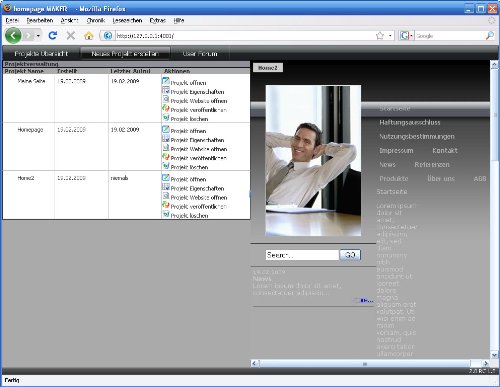
Task: Click the GO search button
Action: pyautogui.click(x=350, y=255)
